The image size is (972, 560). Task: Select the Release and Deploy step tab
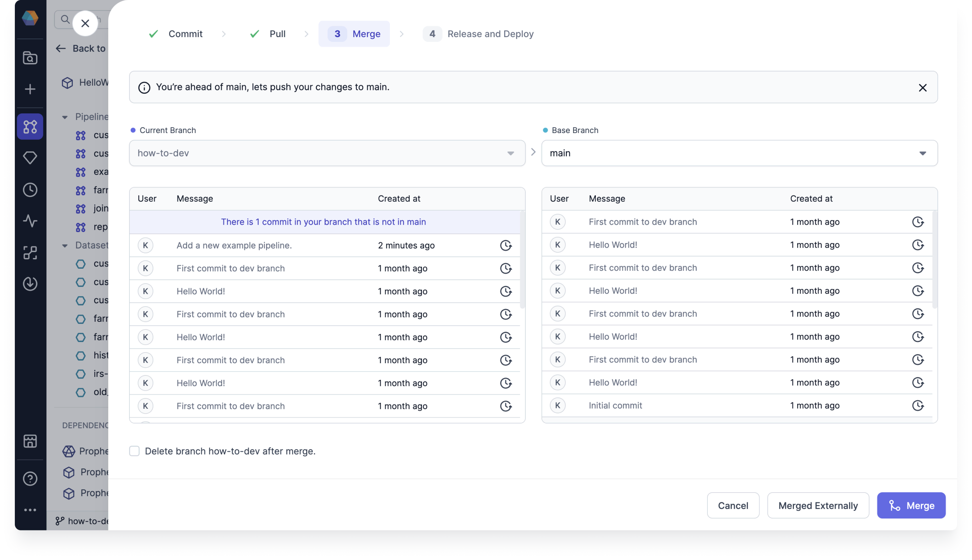tap(491, 33)
